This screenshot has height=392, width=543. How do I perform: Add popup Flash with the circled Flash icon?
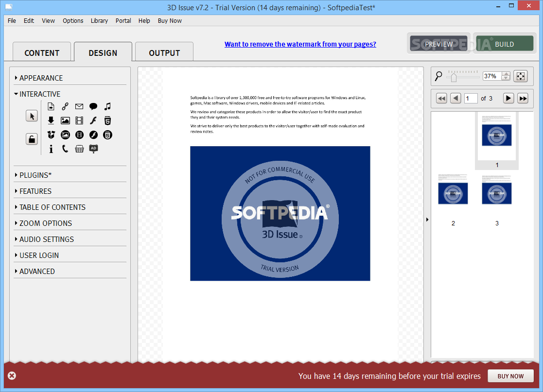93,135
